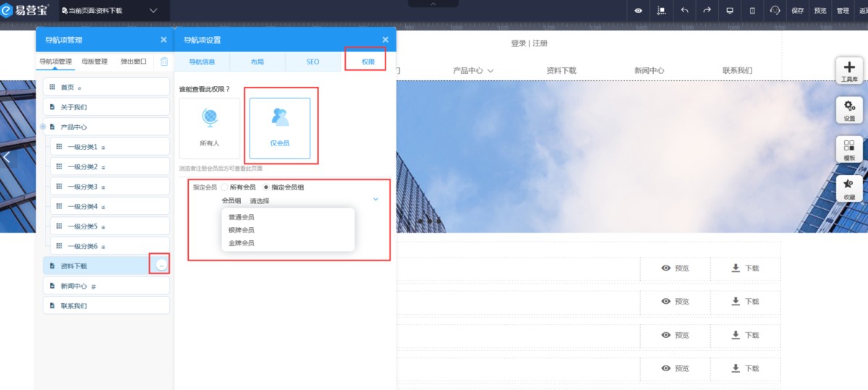
Task: Click the 登录 | 注册 link
Action: [529, 43]
